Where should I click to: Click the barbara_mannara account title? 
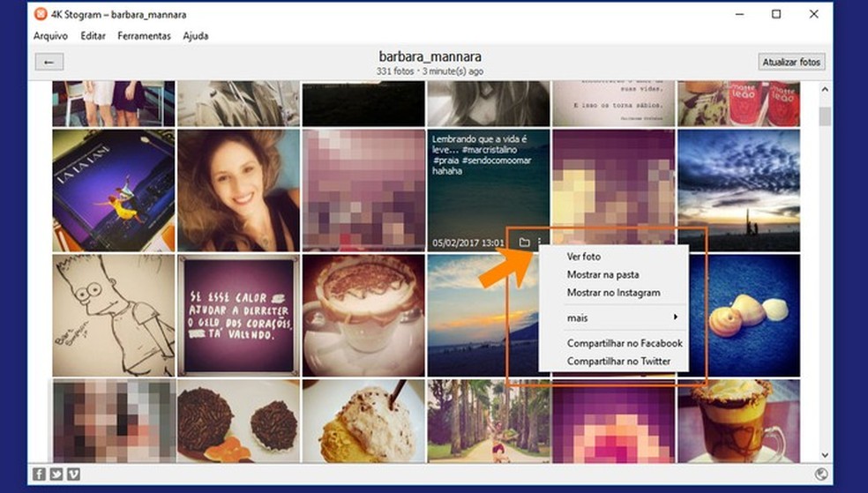point(430,56)
